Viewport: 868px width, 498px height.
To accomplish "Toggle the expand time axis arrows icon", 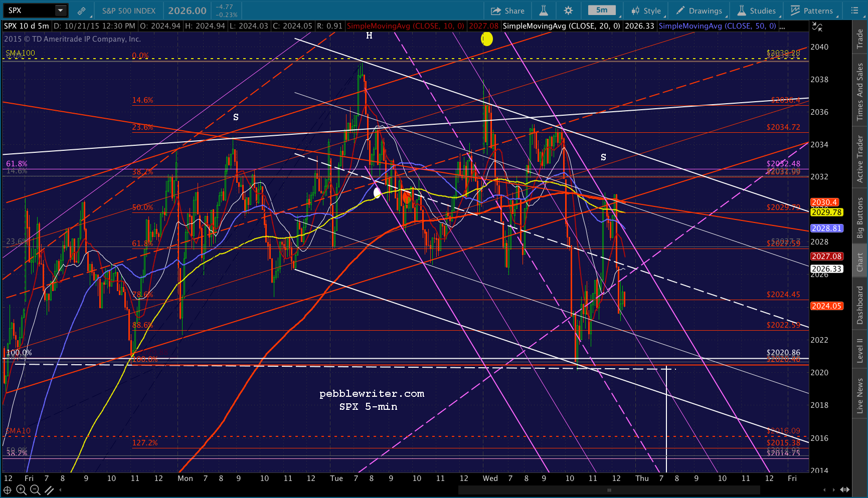I will 845,489.
